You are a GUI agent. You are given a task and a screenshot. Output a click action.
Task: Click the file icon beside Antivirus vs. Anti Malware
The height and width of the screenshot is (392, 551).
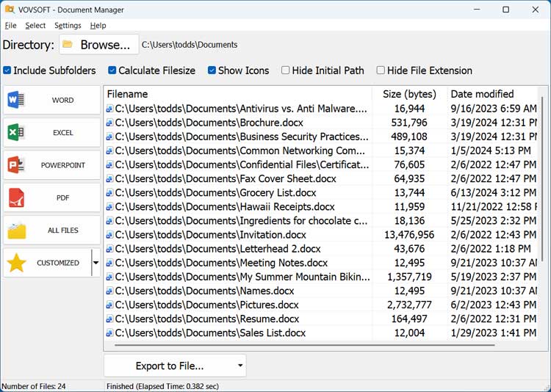pyautogui.click(x=109, y=109)
